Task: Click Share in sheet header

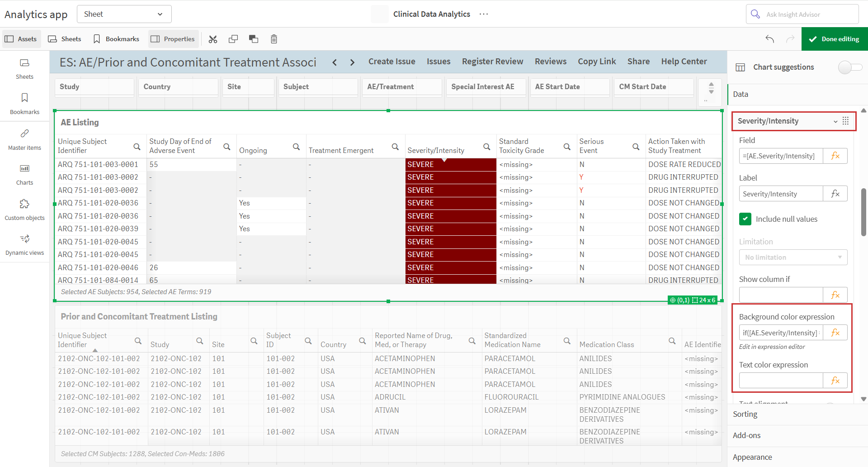Action: (638, 62)
